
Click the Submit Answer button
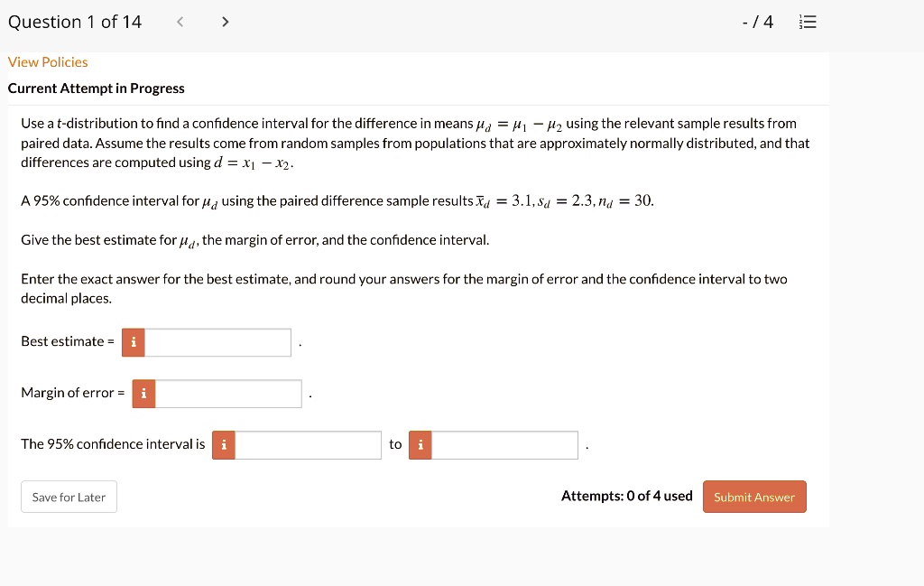[x=754, y=497]
